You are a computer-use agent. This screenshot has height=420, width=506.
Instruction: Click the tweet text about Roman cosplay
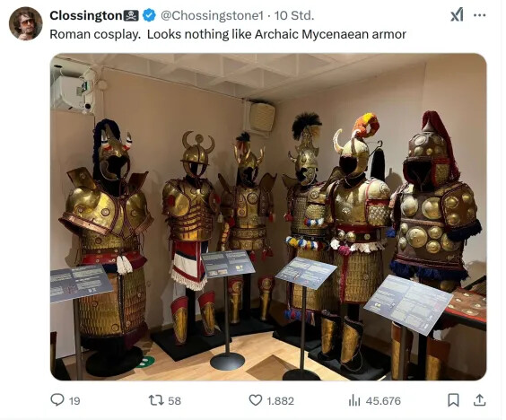[x=228, y=34]
